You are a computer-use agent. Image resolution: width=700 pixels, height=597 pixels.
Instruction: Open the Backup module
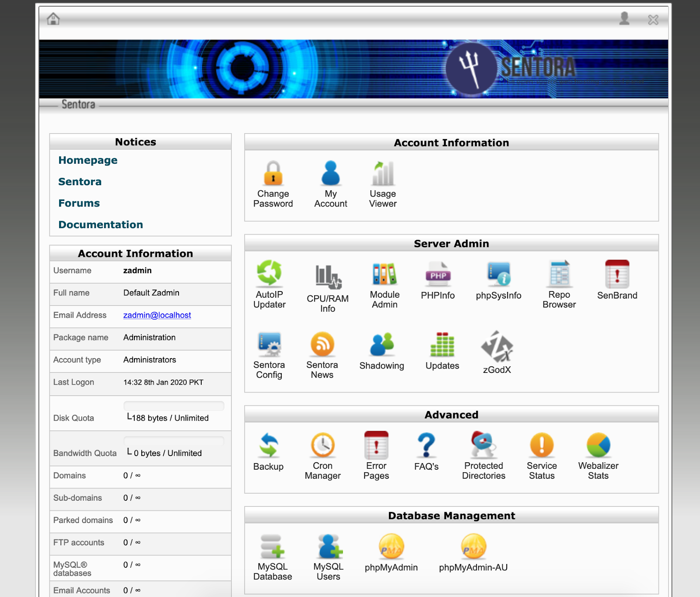click(x=269, y=452)
